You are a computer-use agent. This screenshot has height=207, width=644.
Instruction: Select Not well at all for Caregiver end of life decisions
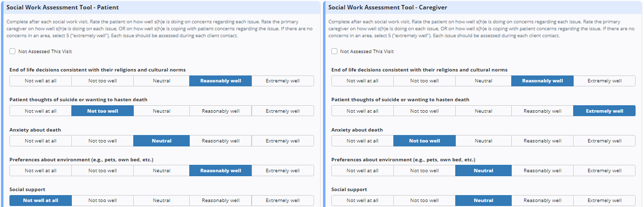[x=362, y=81]
